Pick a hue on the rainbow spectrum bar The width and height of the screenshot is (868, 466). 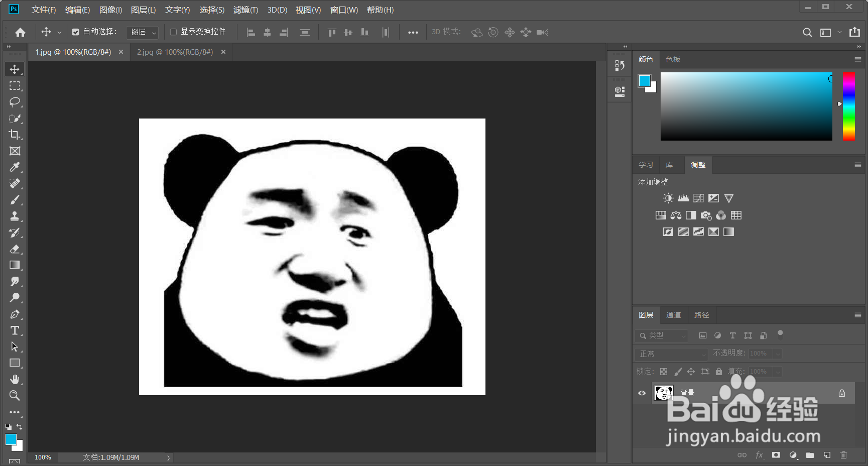click(x=849, y=106)
